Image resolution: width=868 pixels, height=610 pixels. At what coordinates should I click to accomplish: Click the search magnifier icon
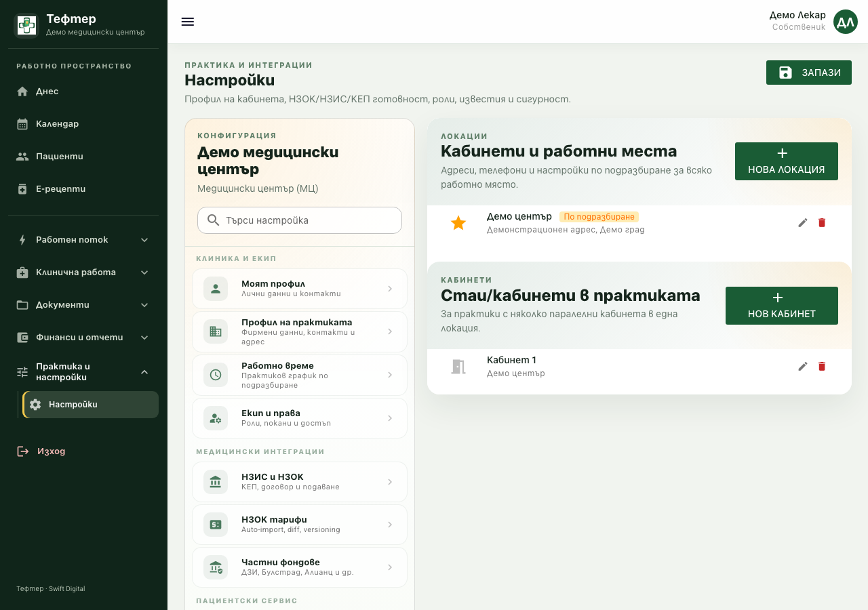point(213,220)
